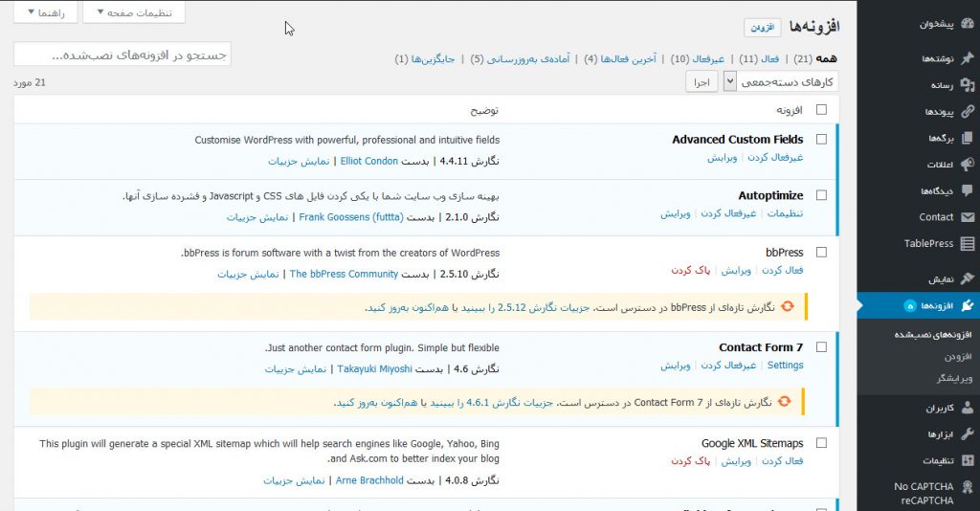The image size is (980, 511).
Task: Click inside the installed plugins search field
Action: (x=122, y=55)
